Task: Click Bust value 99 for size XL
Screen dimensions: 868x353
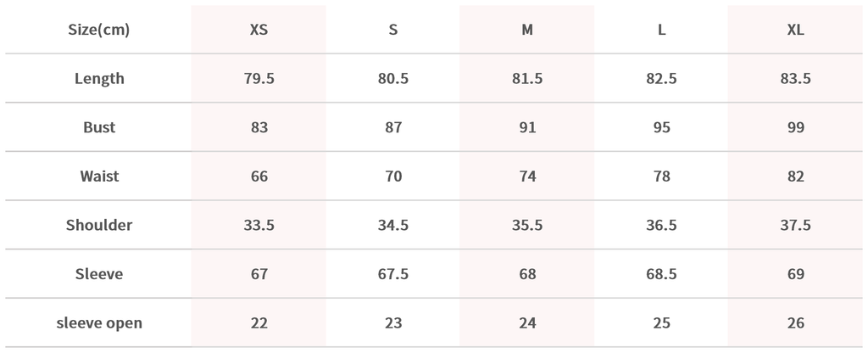Action: tap(795, 127)
